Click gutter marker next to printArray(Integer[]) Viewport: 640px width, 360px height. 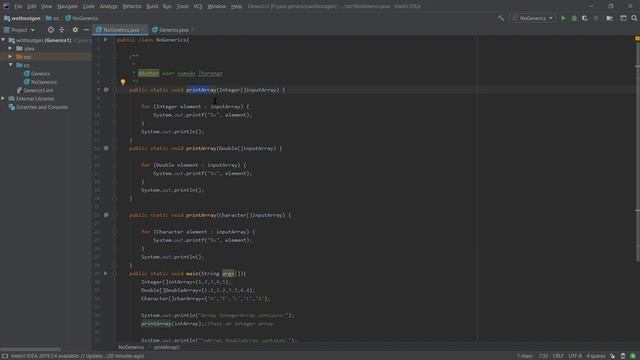tap(106, 90)
